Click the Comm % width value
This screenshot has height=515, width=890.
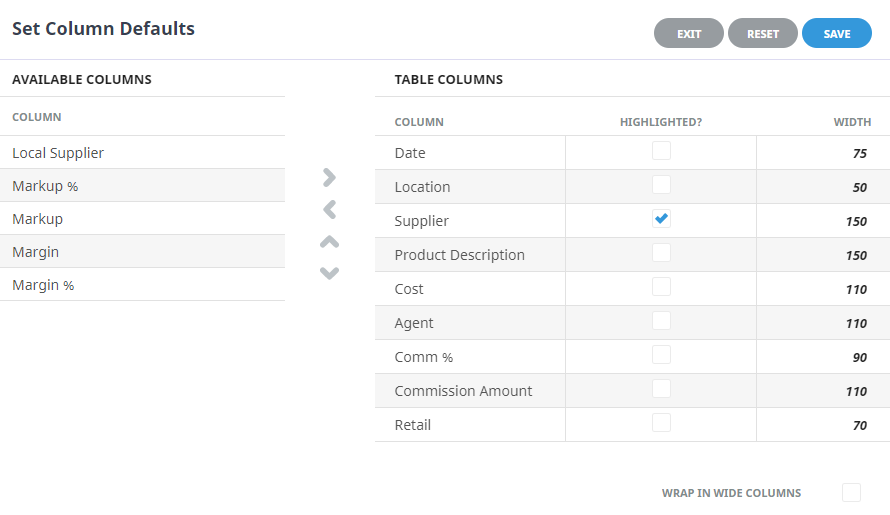click(x=859, y=358)
